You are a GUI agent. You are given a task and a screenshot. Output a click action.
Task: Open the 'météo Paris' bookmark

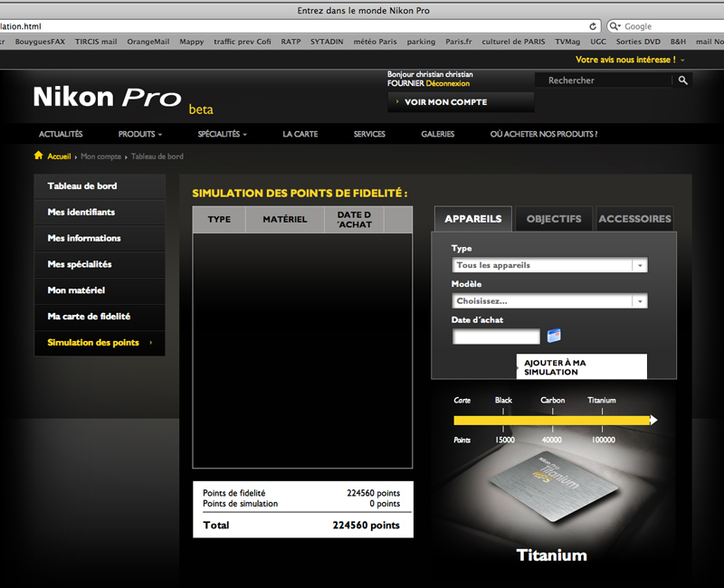375,42
